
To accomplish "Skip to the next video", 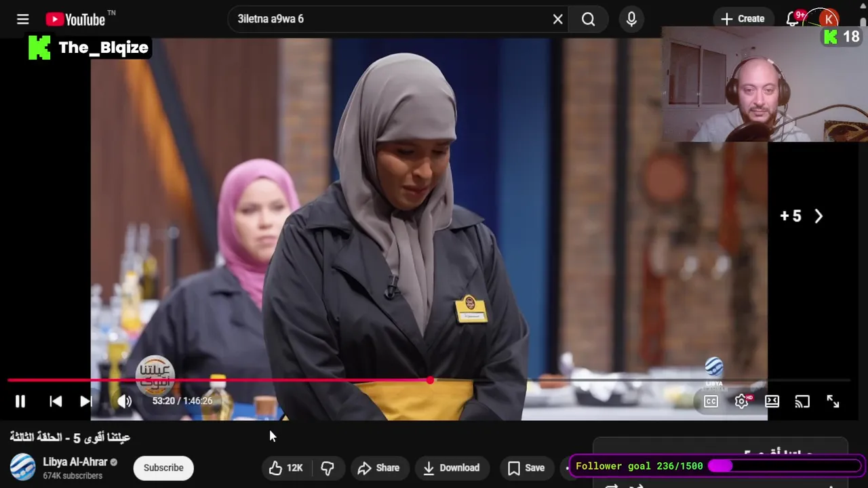I will coord(86,401).
